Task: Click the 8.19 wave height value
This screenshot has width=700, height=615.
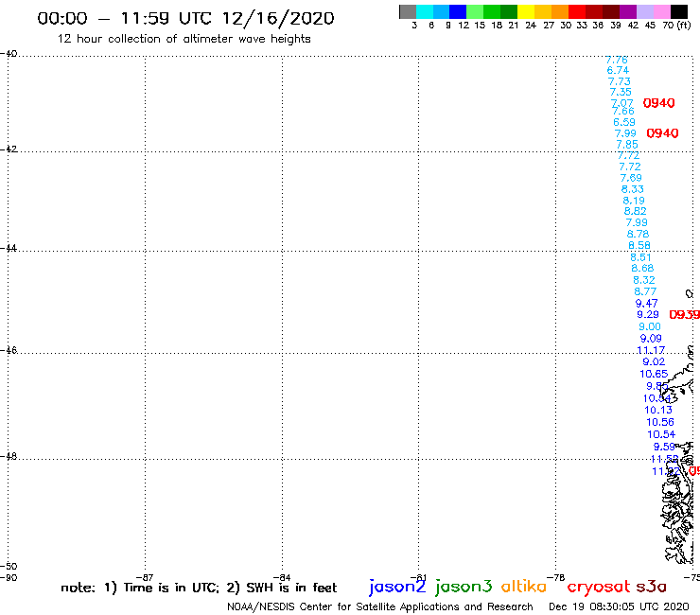Action: (634, 201)
